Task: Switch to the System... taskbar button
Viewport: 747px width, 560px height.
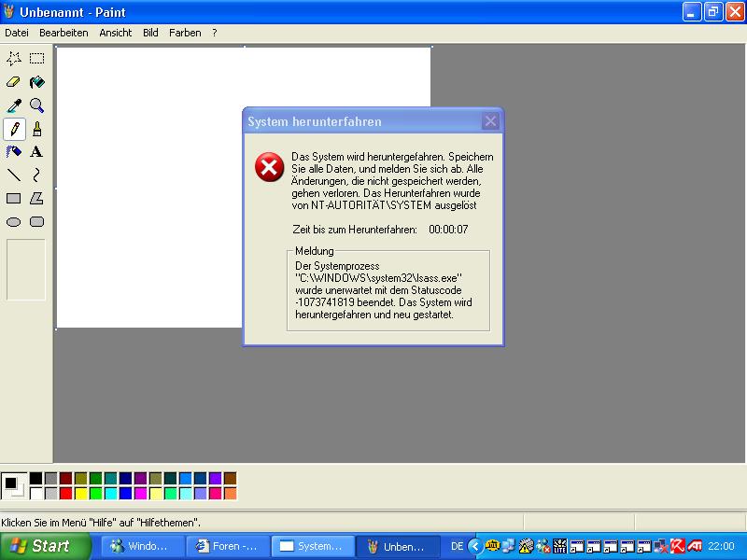Action: (313, 546)
